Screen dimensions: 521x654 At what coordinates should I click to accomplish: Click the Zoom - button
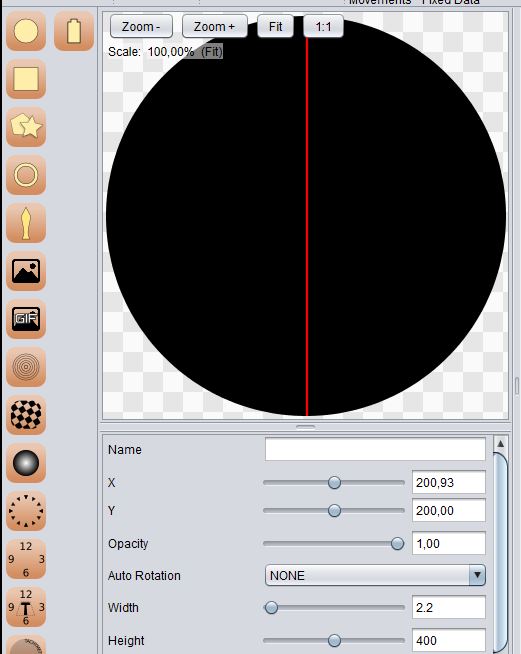coord(141,26)
